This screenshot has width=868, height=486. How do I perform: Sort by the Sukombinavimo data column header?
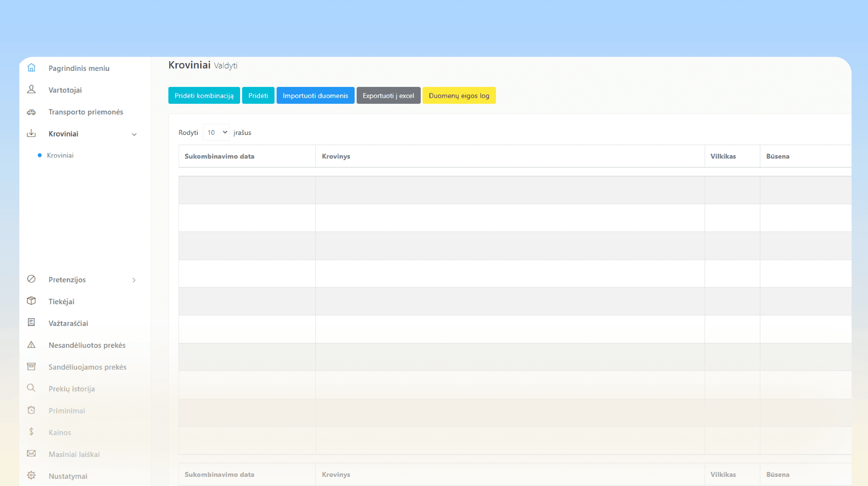[x=219, y=156]
